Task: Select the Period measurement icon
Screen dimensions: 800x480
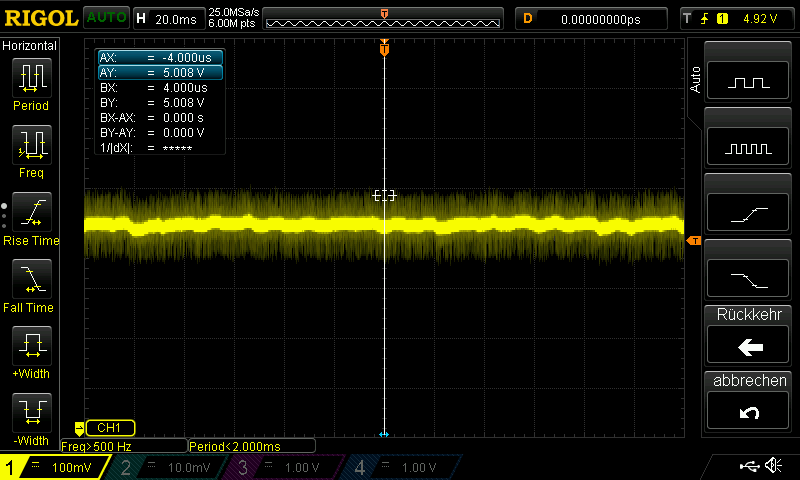Action: [x=32, y=78]
